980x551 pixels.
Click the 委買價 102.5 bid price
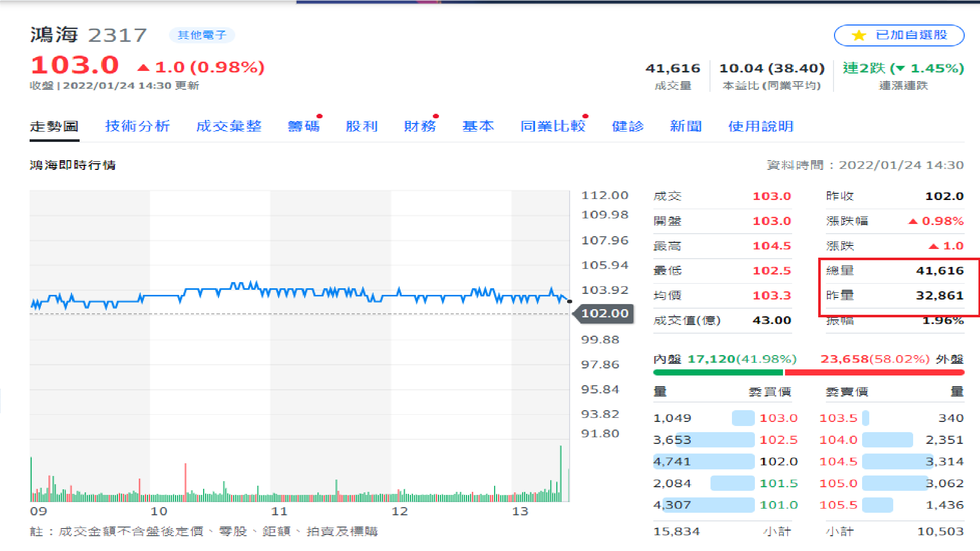pos(778,440)
